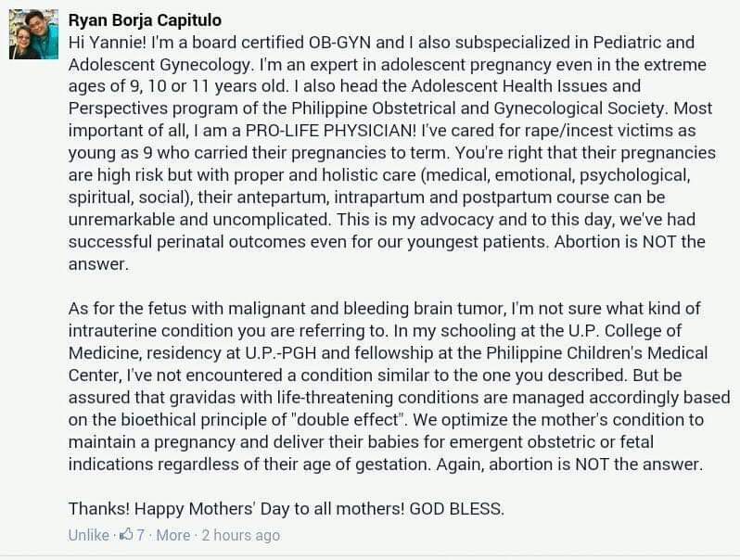Click the thumbs-up like icon

tap(126, 535)
